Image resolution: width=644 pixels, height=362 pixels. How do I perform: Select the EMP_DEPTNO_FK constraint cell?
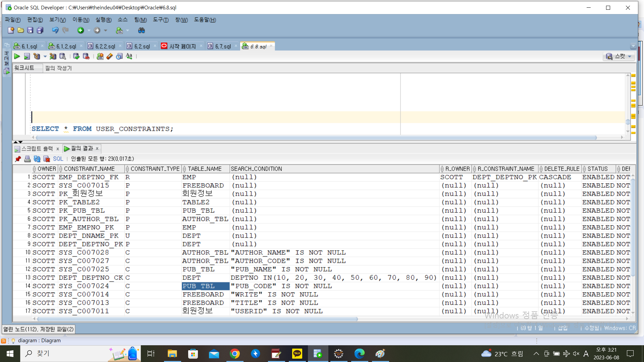point(91,177)
